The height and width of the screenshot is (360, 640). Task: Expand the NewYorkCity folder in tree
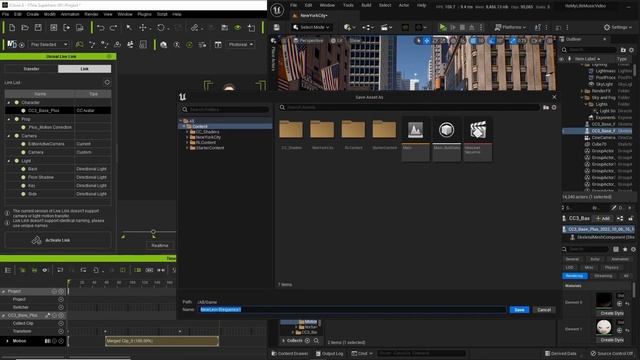[x=187, y=137]
